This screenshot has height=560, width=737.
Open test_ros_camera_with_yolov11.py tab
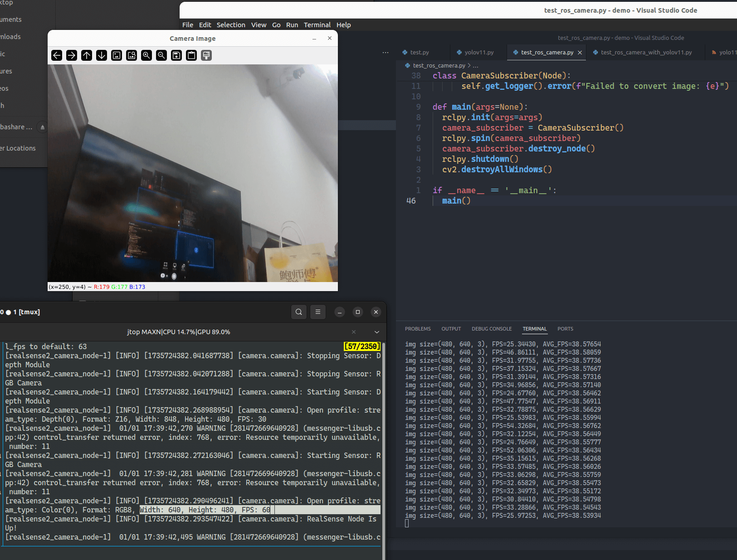click(646, 53)
